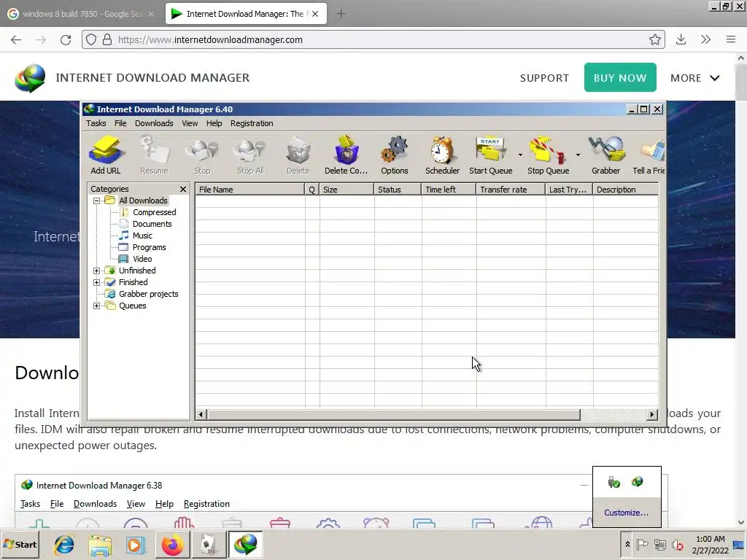
Task: Click the muted volume tray icon
Action: click(677, 544)
